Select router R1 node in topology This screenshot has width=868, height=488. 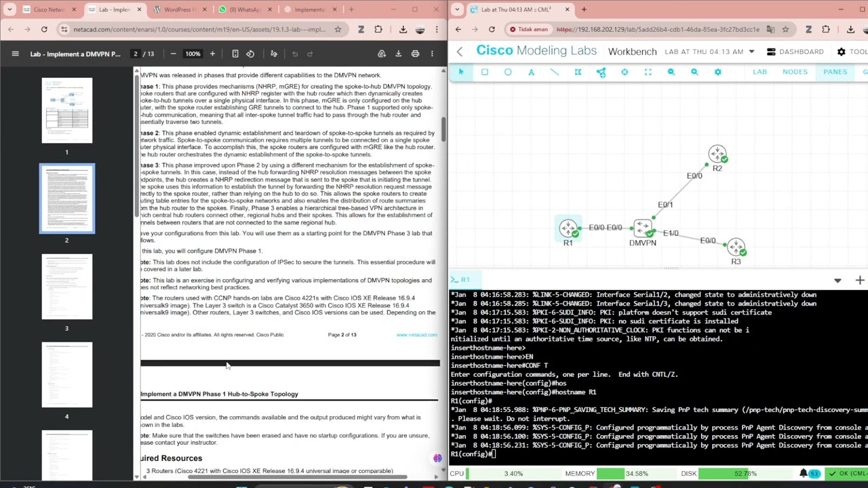[568, 228]
